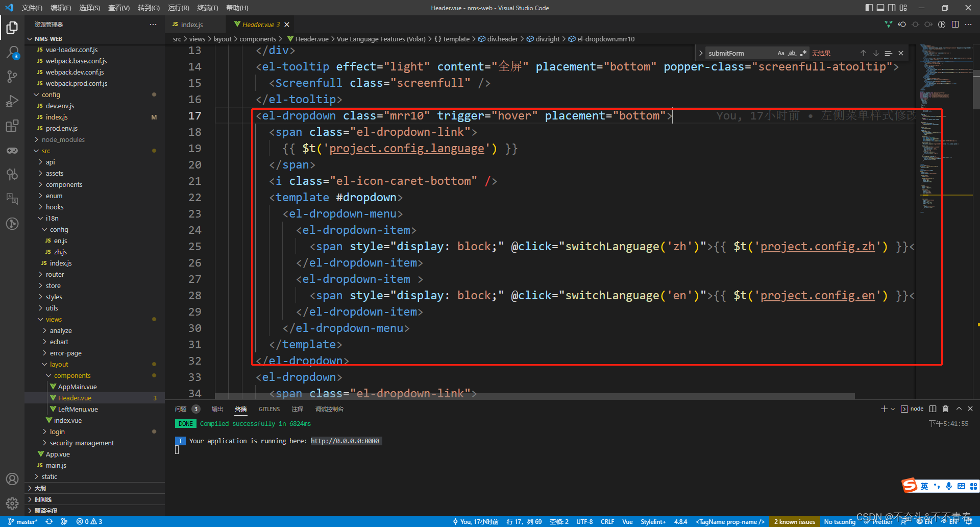The width and height of the screenshot is (980, 527).
Task: Open more editor actions ellipsis
Action: pos(968,25)
